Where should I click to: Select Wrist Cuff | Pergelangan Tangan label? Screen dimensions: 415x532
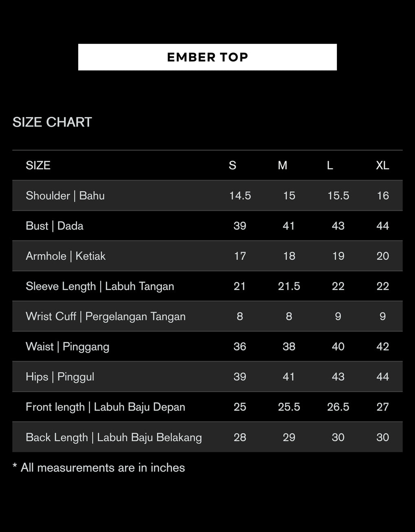pos(105,316)
